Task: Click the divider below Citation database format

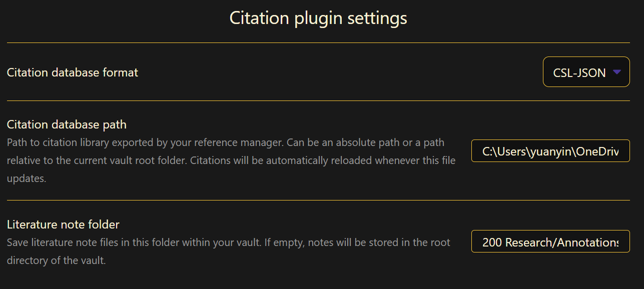Action: point(318,101)
